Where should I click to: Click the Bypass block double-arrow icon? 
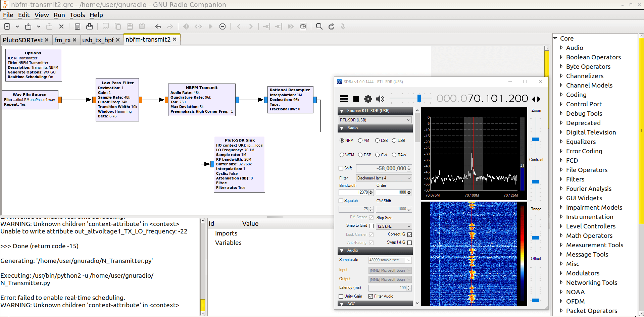coord(291,27)
